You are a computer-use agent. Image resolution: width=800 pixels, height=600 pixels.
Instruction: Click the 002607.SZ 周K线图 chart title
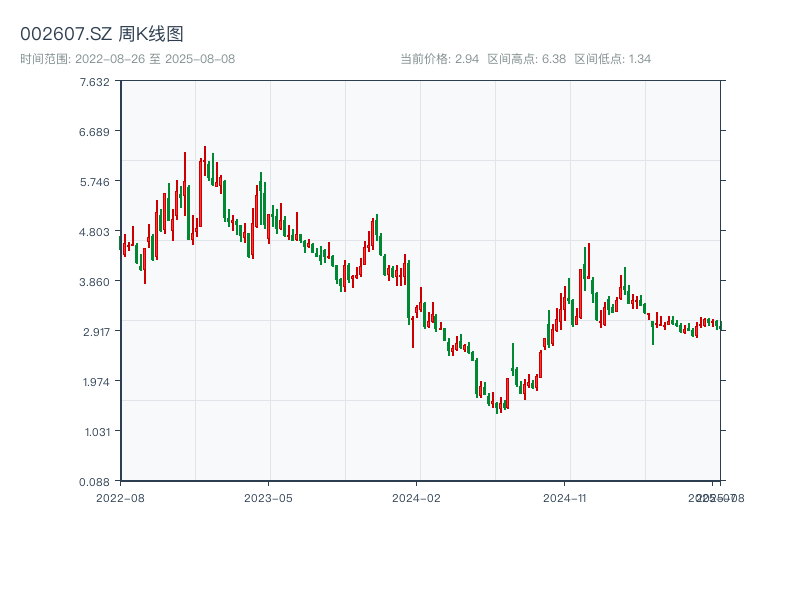pos(102,35)
